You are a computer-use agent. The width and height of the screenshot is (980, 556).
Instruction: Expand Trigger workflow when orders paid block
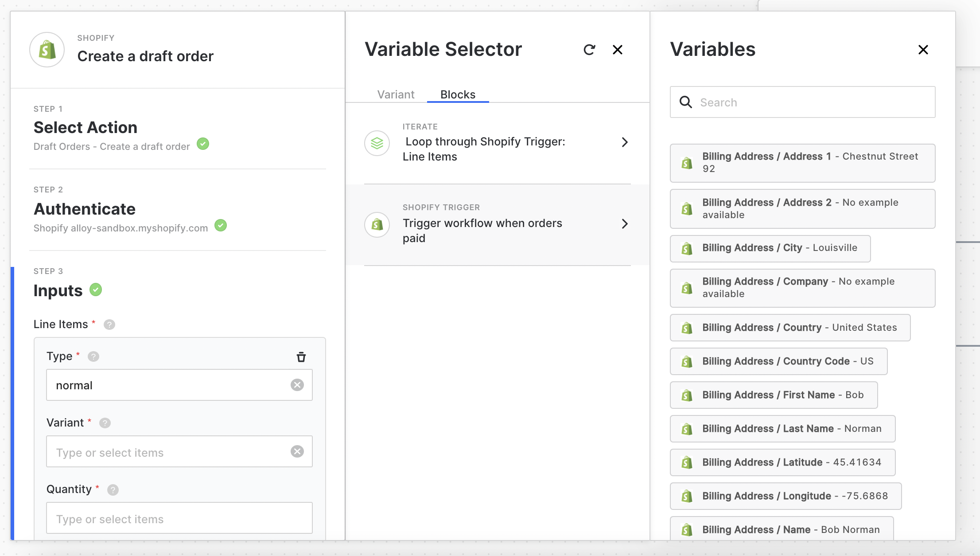[625, 223]
